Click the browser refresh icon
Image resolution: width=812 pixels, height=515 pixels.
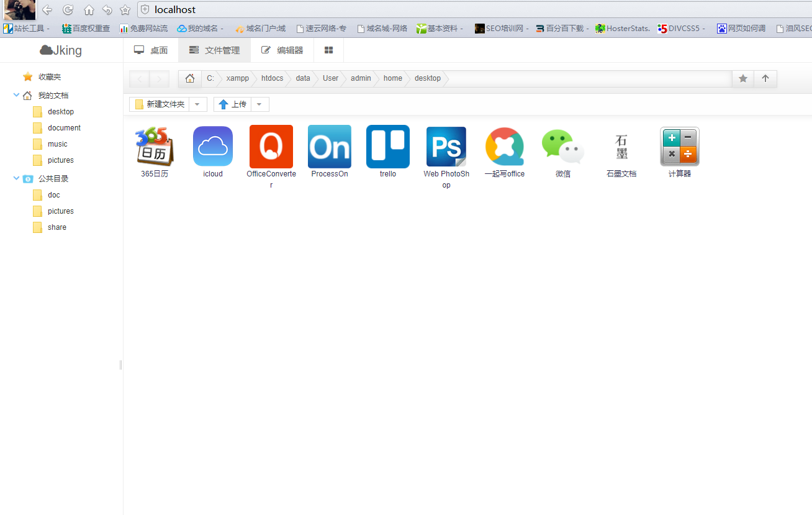68,10
